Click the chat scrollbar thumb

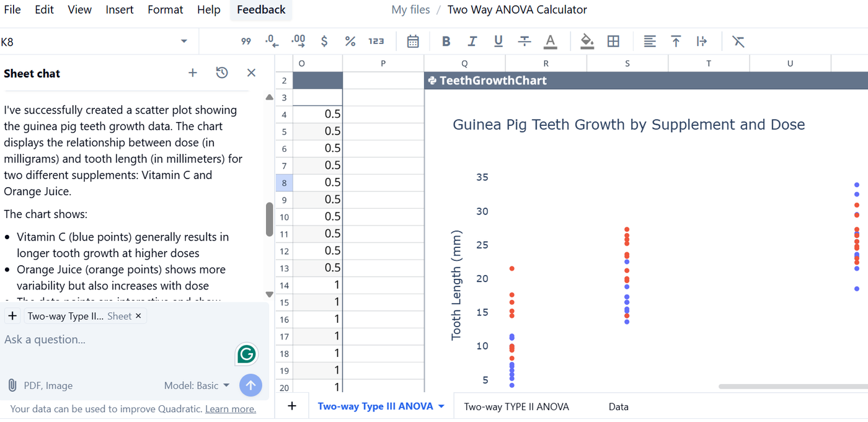click(269, 219)
